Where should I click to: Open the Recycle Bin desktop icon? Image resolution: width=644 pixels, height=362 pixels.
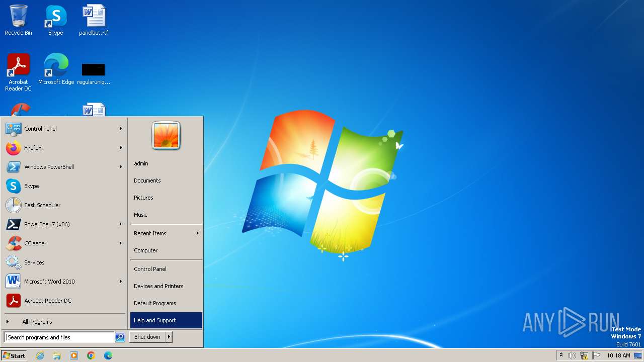[18, 20]
